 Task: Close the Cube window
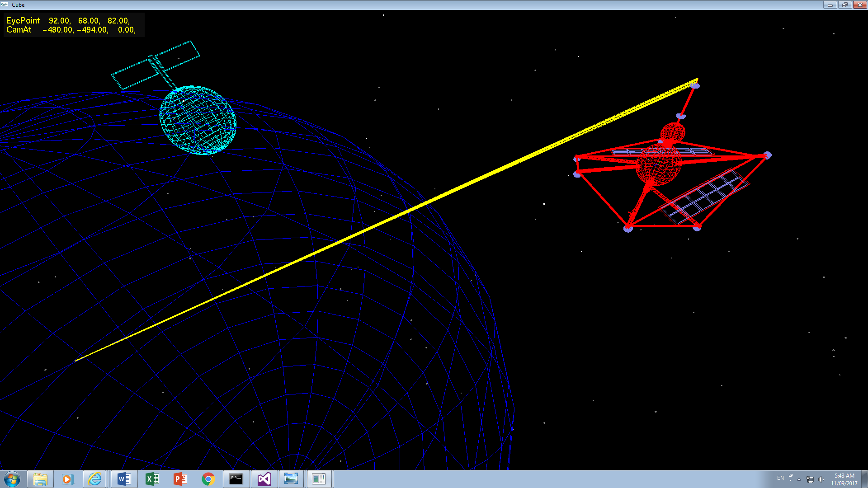(x=860, y=5)
